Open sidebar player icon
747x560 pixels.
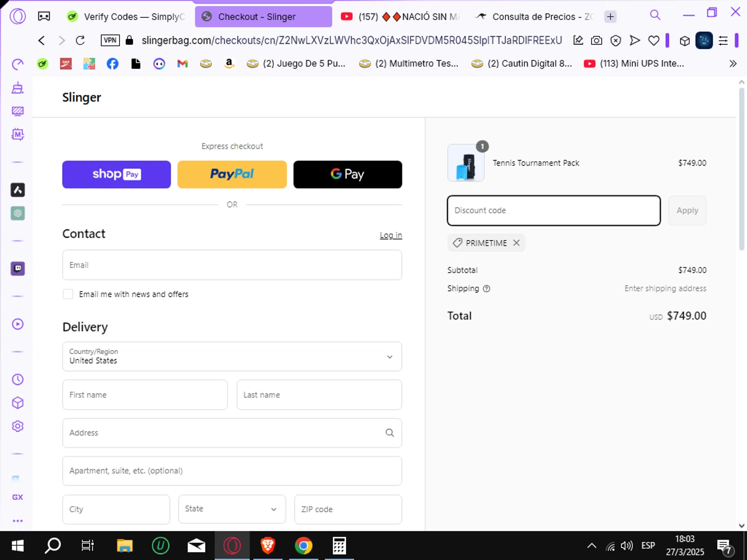tap(17, 325)
